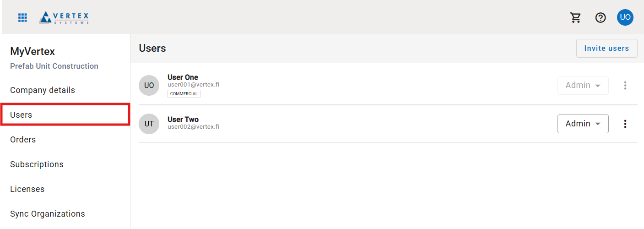Expand User One's Admin role dropdown
644x229 pixels.
pos(583,86)
